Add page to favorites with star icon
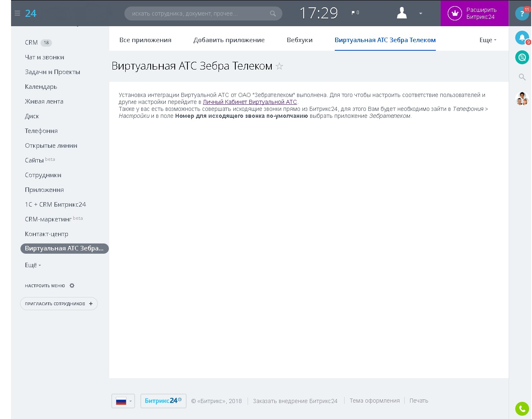532x419 pixels. coord(280,66)
